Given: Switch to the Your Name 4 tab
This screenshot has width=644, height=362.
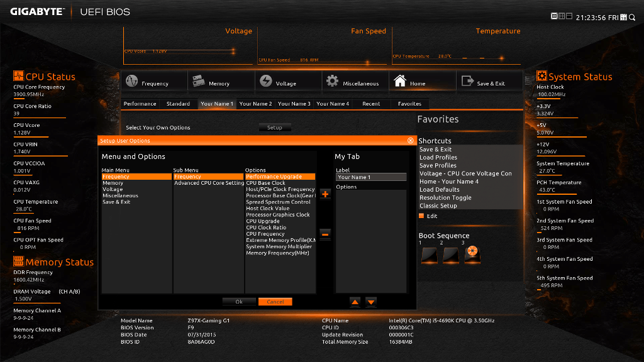Looking at the screenshot, I should click(333, 104).
